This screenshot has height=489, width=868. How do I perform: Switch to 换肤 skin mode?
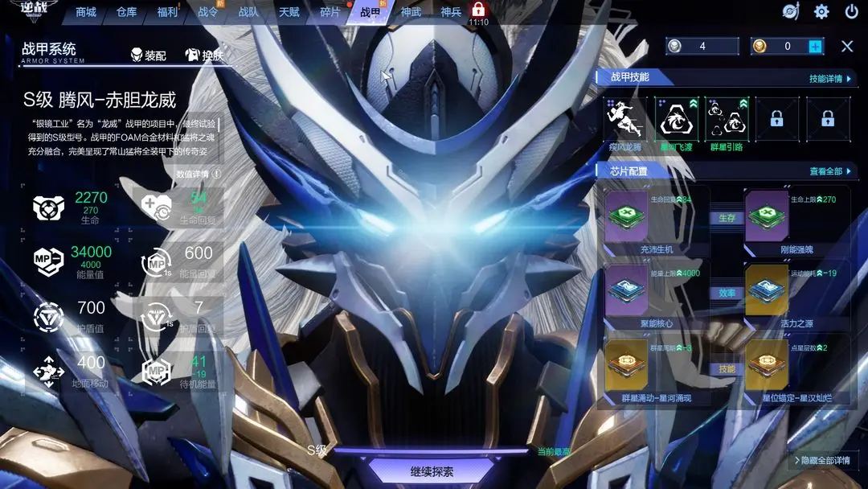tap(204, 55)
